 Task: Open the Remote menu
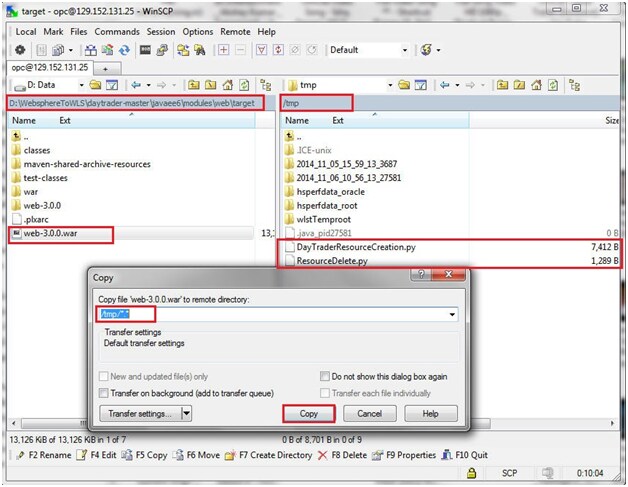point(235,32)
